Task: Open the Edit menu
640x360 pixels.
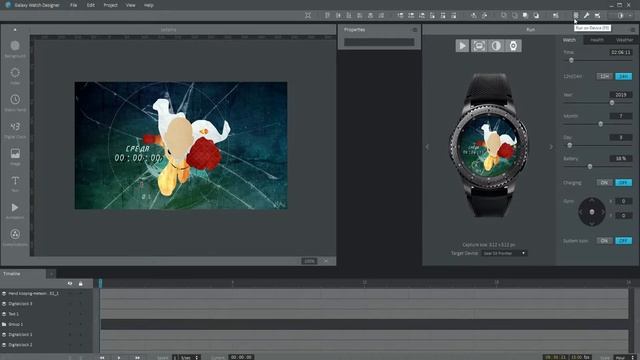Action: (91, 5)
